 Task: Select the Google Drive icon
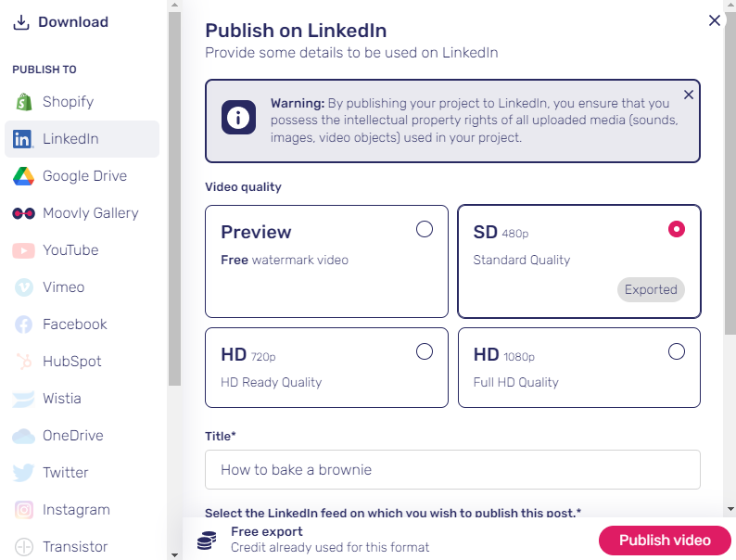pos(23,176)
